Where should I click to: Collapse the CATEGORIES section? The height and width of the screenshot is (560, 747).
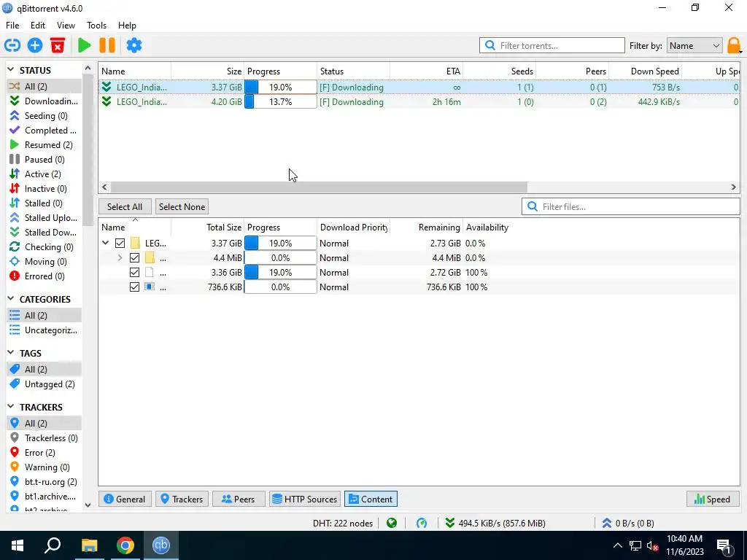tap(11, 299)
